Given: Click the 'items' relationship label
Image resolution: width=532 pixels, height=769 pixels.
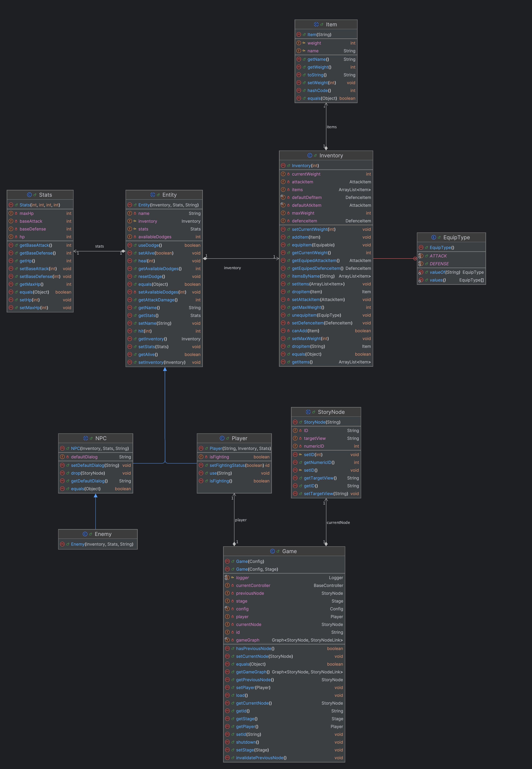Looking at the screenshot, I should tap(331, 127).
